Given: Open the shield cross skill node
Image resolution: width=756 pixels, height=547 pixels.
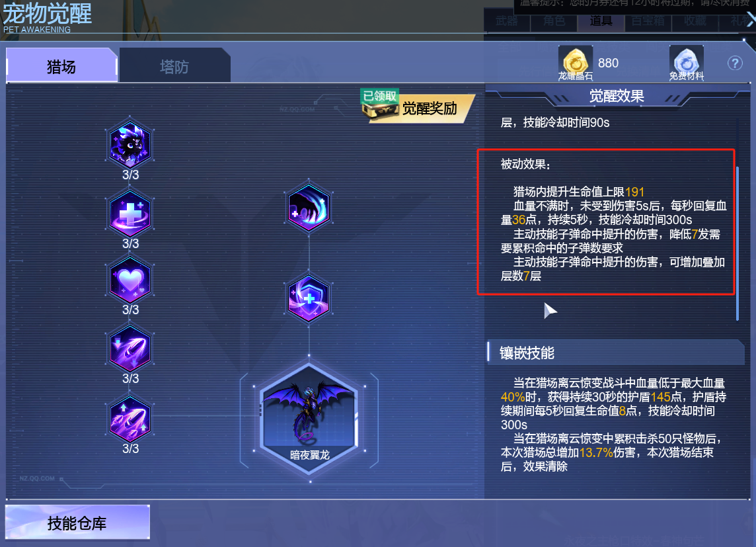Looking at the screenshot, I should (x=309, y=298).
